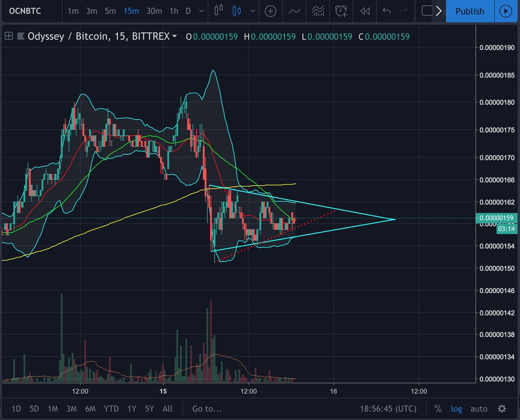Click the 0.00000130 price axis label
Viewport: 520px width, 420px height.
pyautogui.click(x=497, y=379)
